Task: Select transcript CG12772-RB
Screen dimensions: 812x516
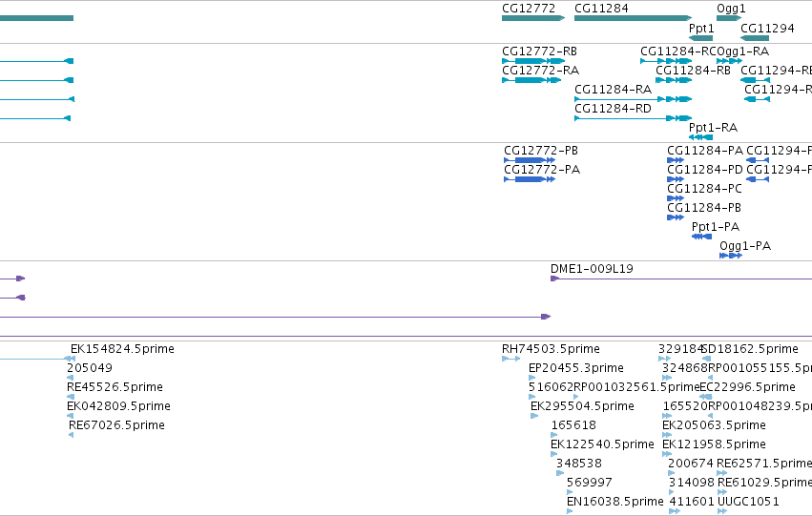Action: point(539,52)
